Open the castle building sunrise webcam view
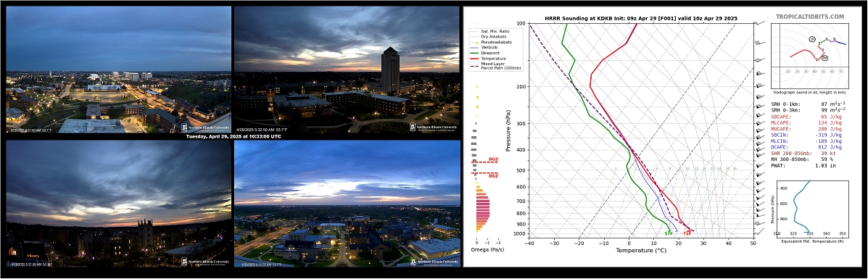Image resolution: width=868 pixels, height=279 pixels. [118, 204]
